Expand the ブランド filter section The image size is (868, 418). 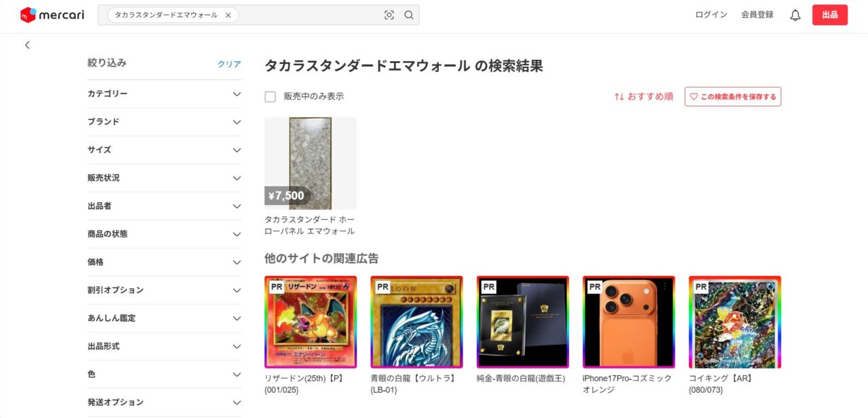tap(164, 122)
